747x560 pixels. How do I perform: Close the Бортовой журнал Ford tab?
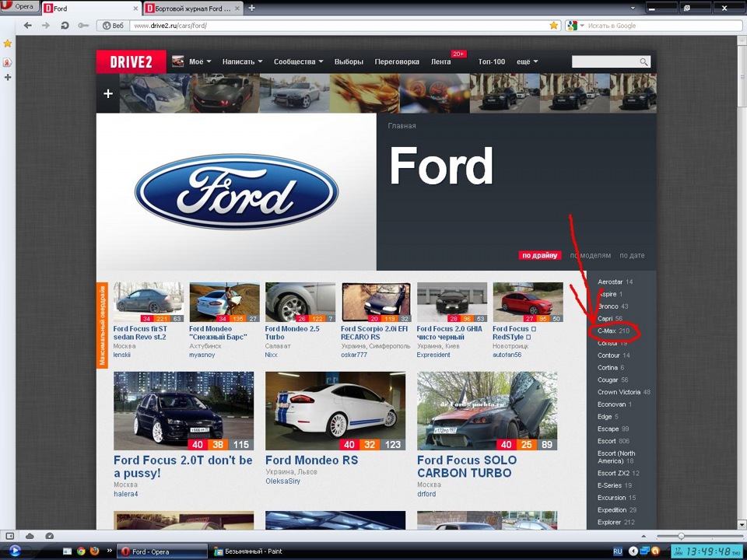tap(237, 9)
